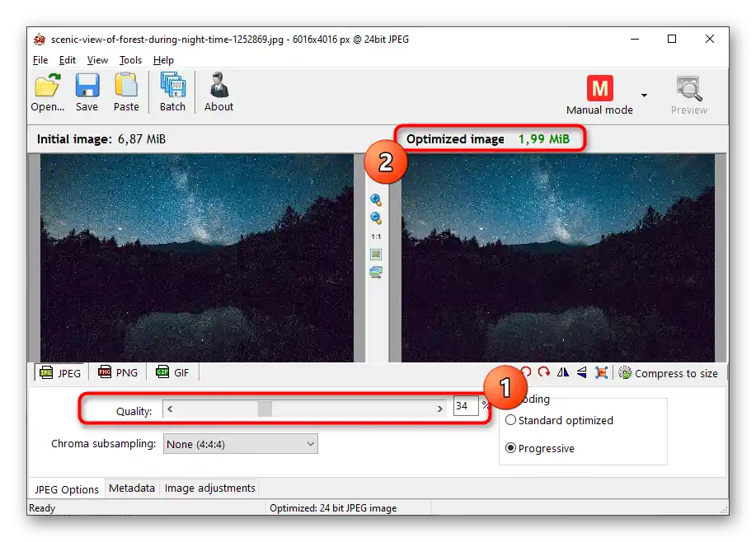Maximize the RIOT window
Viewport: 756px width, 542px height.
tap(672, 39)
